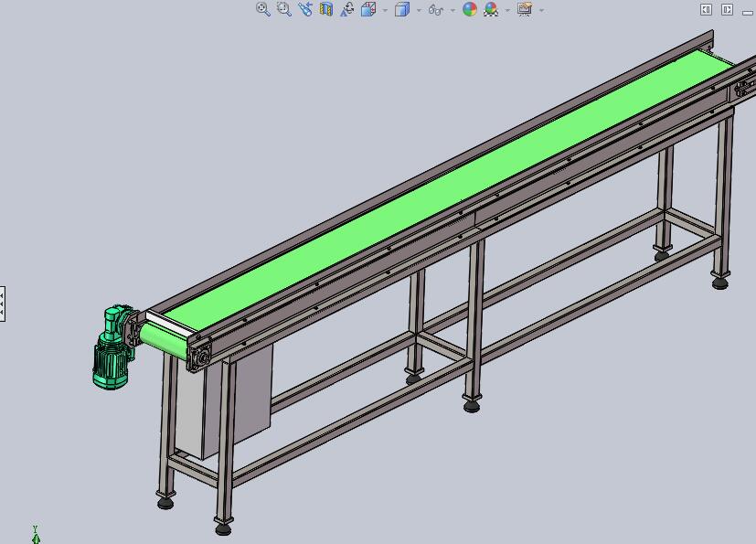This screenshot has width=756, height=544.
Task: Open Edit Appearance color ball
Action: [470, 9]
